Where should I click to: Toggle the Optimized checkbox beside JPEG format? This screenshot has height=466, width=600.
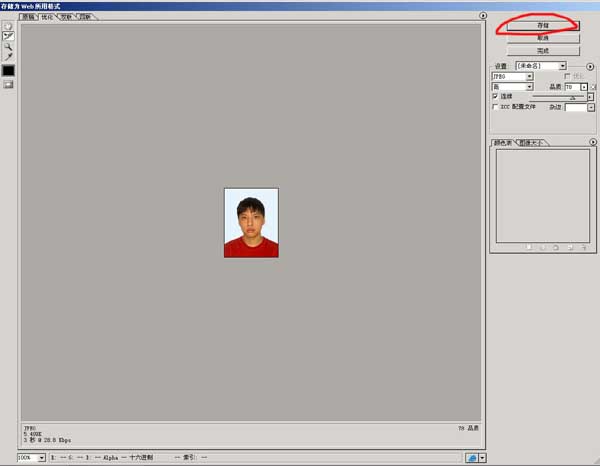(x=568, y=76)
